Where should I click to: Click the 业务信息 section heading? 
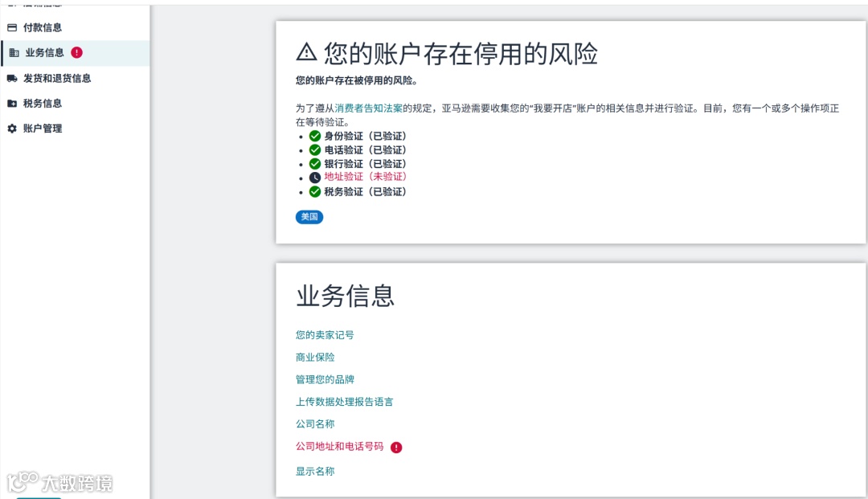(346, 296)
